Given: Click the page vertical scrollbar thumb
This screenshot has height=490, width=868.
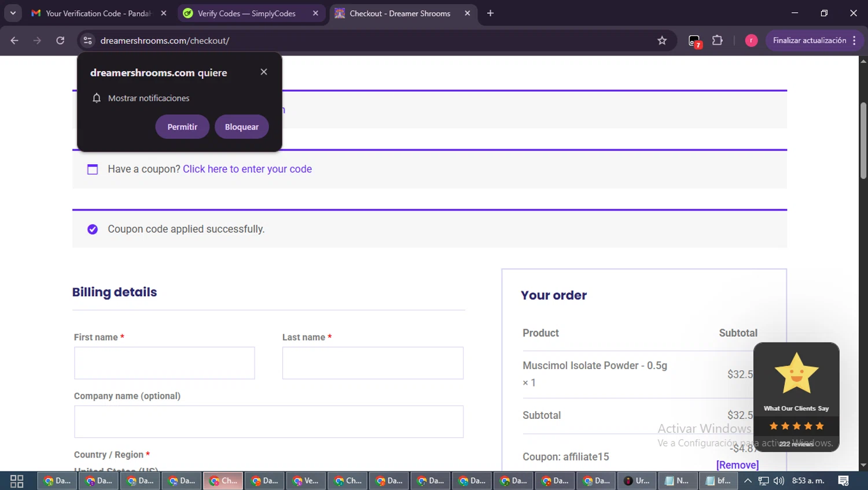Looking at the screenshot, I should 863,141.
